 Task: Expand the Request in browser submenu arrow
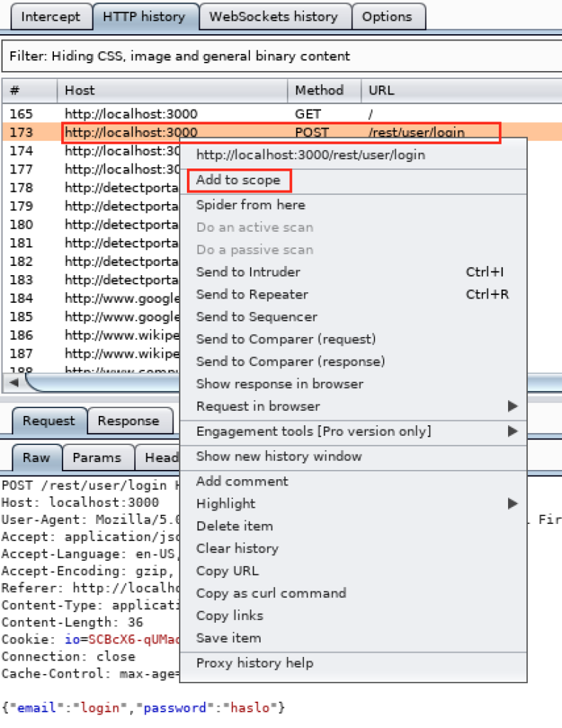pyautogui.click(x=512, y=406)
